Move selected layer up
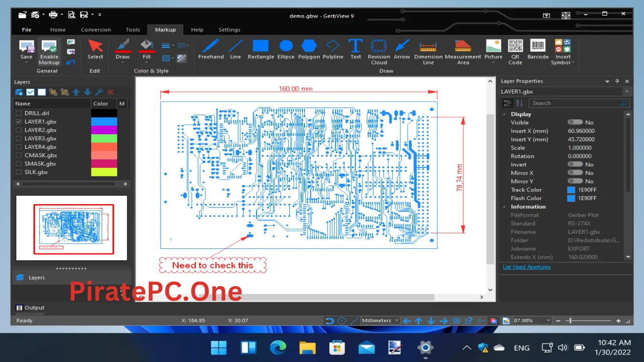 (76, 92)
